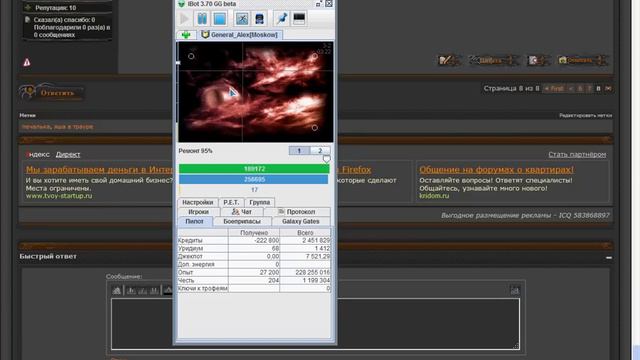This screenshot has height=360, width=640.
Task: Open the kridom.ru link
Action: tap(434, 196)
